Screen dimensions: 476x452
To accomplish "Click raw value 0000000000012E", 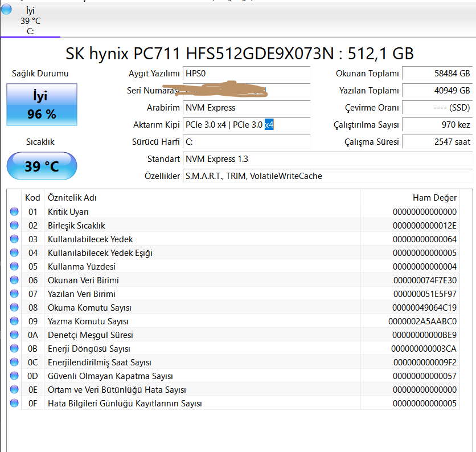I will [x=424, y=226].
